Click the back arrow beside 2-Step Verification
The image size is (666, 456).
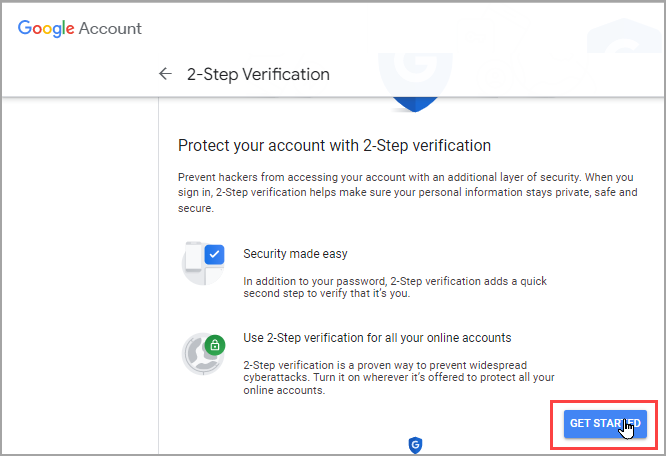[166, 74]
